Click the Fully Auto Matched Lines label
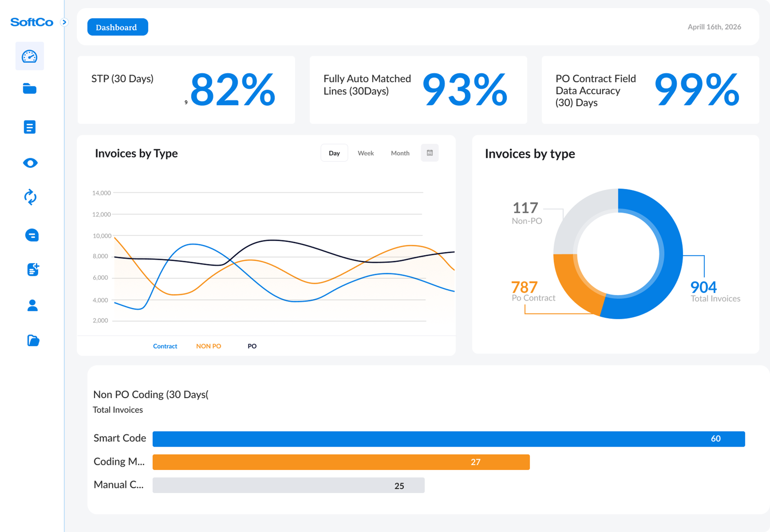Viewport: 770px width, 532px height. pos(367,85)
